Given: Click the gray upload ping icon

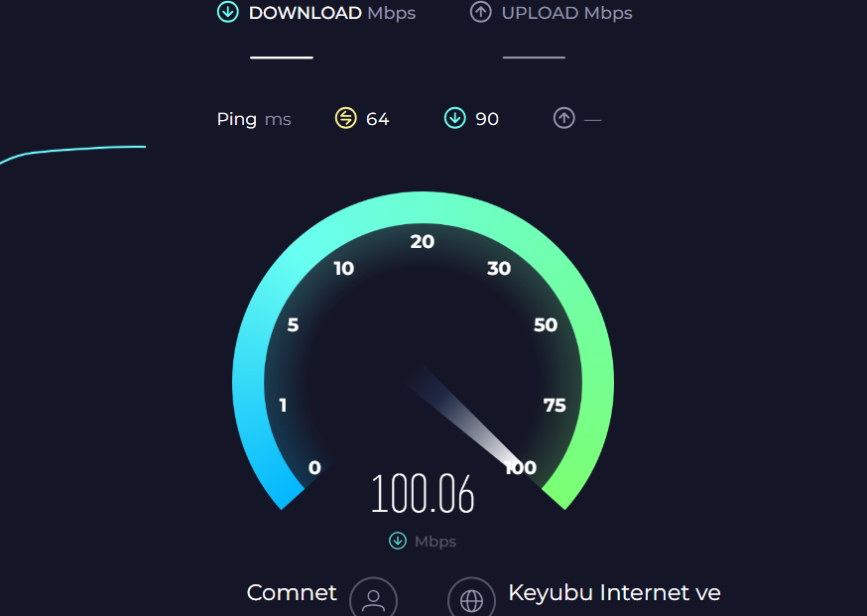Looking at the screenshot, I should click(564, 118).
